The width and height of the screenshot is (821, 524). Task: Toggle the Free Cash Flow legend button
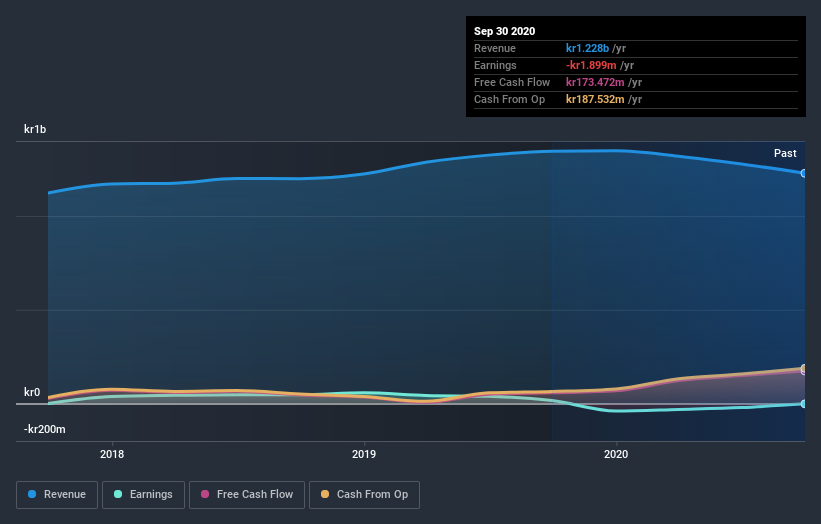click(247, 495)
